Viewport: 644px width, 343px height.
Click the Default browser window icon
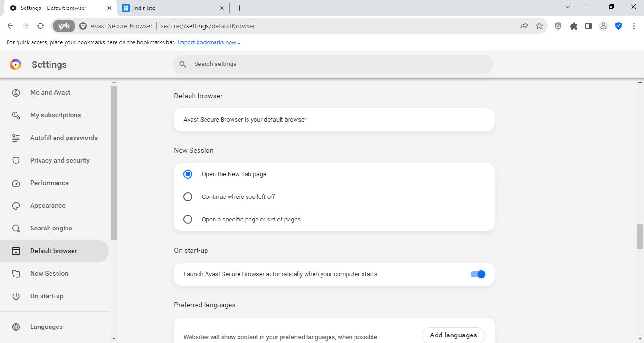click(x=16, y=251)
